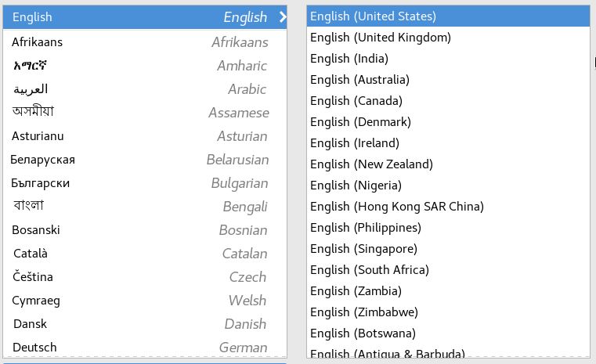Image resolution: width=596 pixels, height=364 pixels.
Task: Select English (United Kingdom) locale
Action: 380,38
